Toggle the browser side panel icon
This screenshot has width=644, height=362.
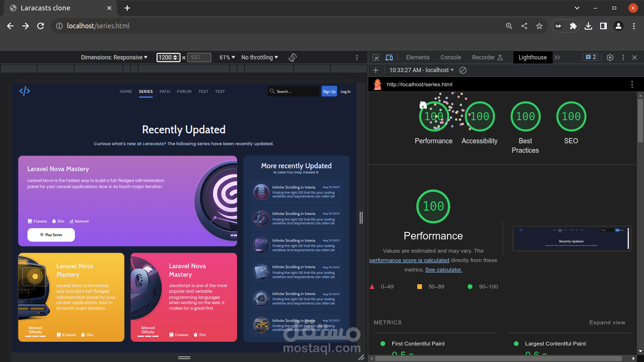point(603,26)
